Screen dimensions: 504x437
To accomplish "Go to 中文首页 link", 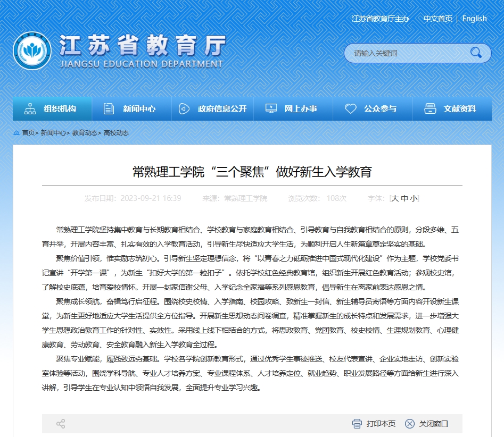I will point(438,19).
